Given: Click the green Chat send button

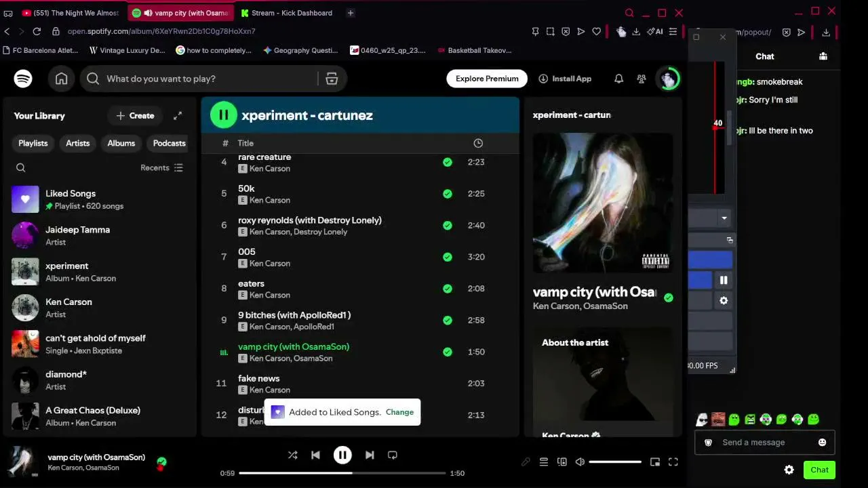Looking at the screenshot, I should 819,470.
